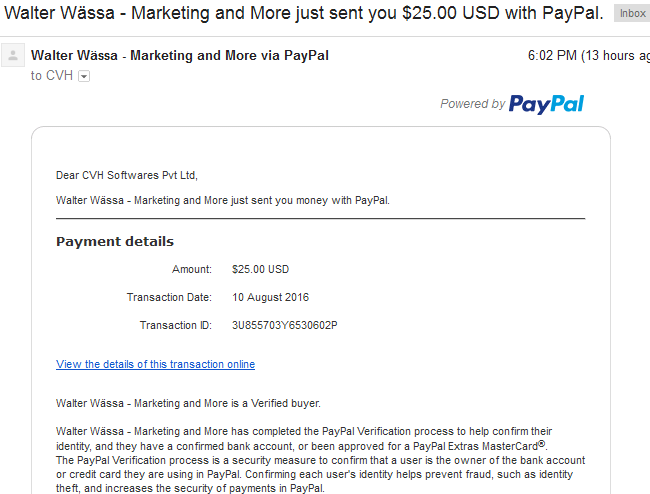
Task: Click the Amount label
Action: click(x=192, y=269)
